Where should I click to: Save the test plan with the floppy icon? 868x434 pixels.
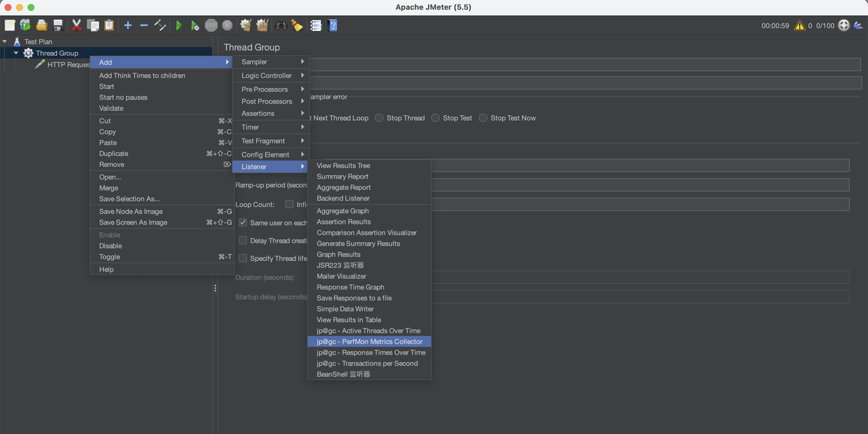[x=58, y=25]
